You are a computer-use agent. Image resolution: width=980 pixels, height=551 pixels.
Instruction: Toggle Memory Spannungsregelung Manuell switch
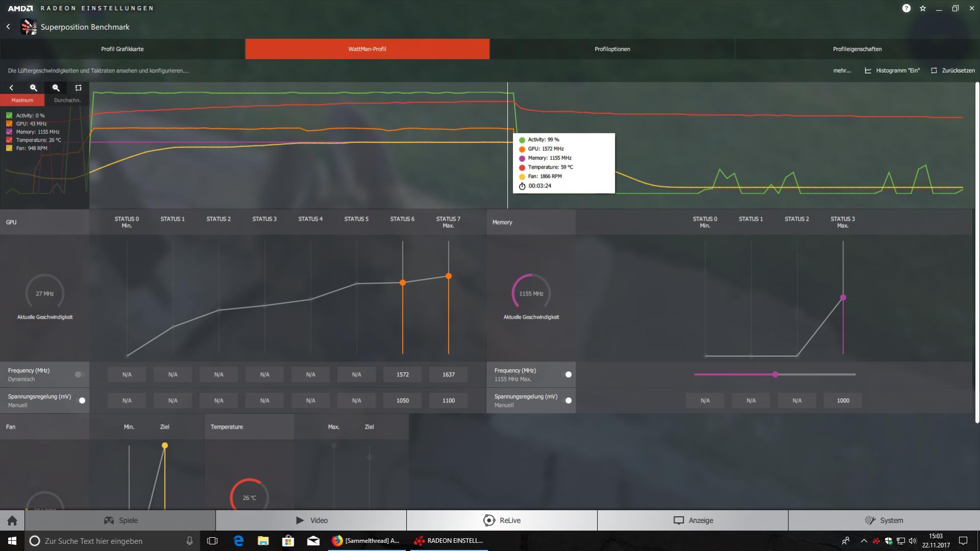567,400
